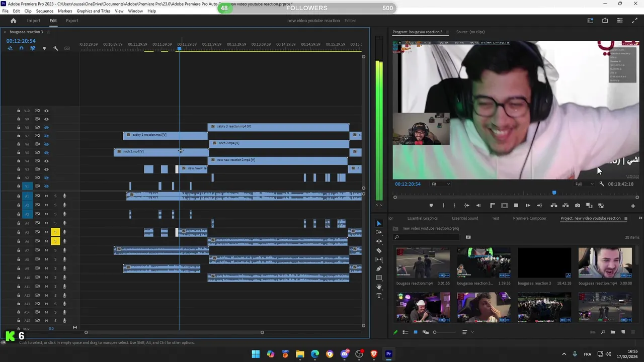The width and height of the screenshot is (644, 362).
Task: Select the Rectangle tool
Action: 379,278
